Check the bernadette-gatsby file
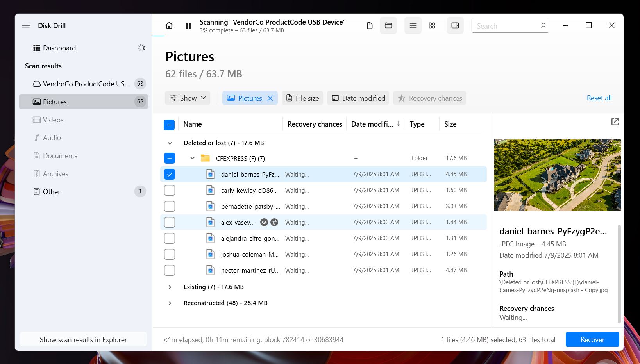 [x=170, y=206]
